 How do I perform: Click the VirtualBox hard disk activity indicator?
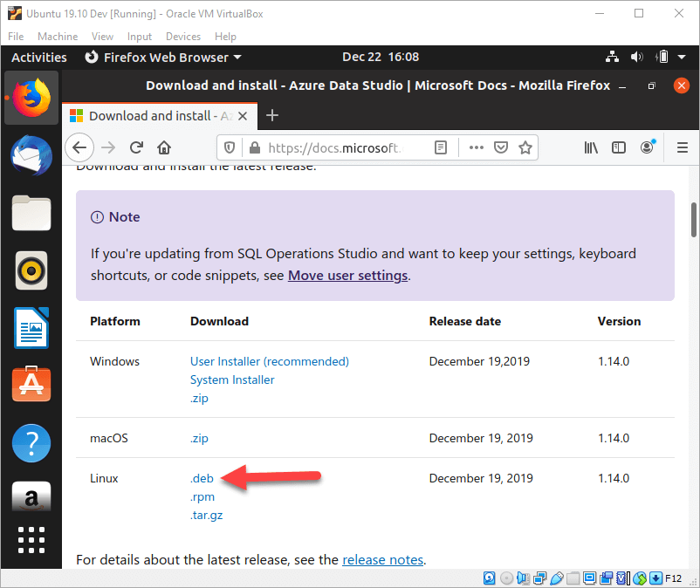coord(490,578)
